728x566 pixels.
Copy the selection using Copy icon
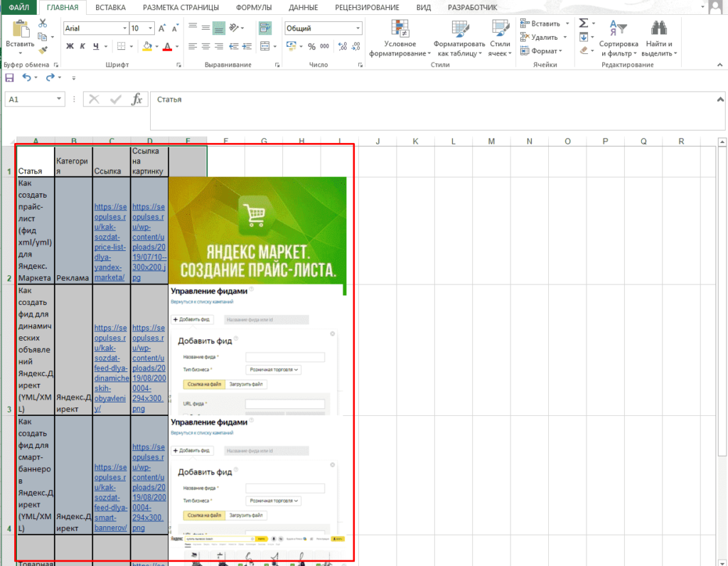point(42,37)
